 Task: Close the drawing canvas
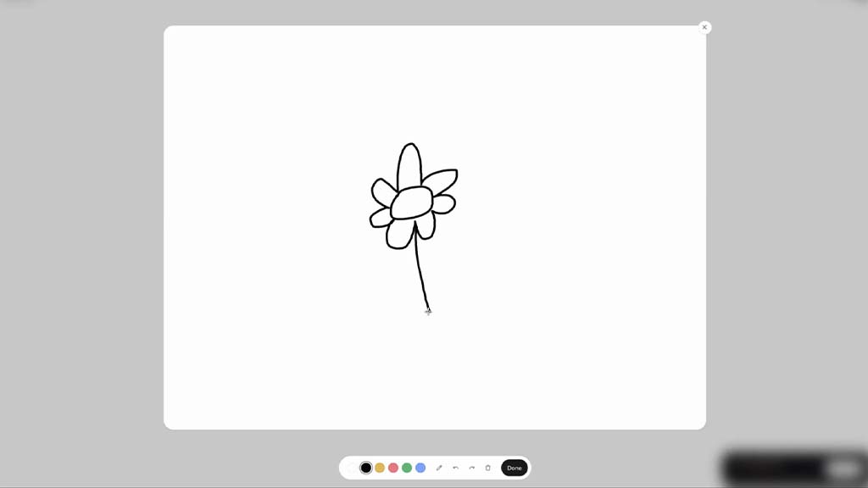tap(704, 27)
